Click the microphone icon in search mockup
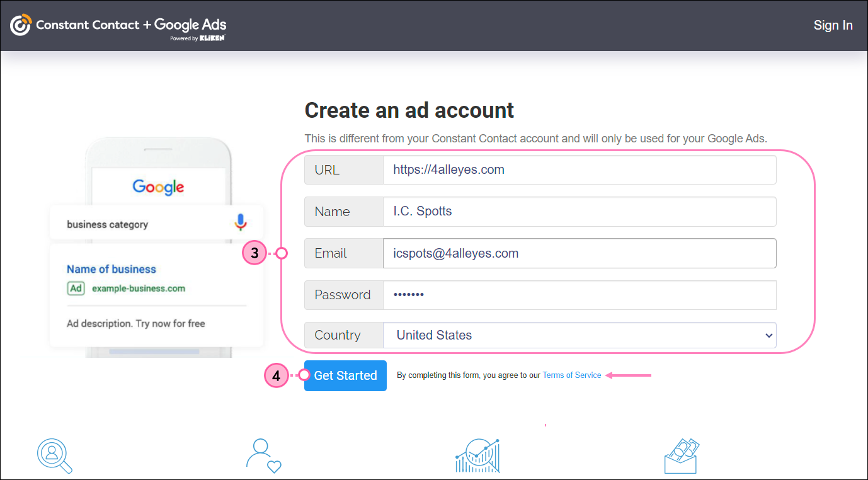This screenshot has width=868, height=480. (x=240, y=222)
